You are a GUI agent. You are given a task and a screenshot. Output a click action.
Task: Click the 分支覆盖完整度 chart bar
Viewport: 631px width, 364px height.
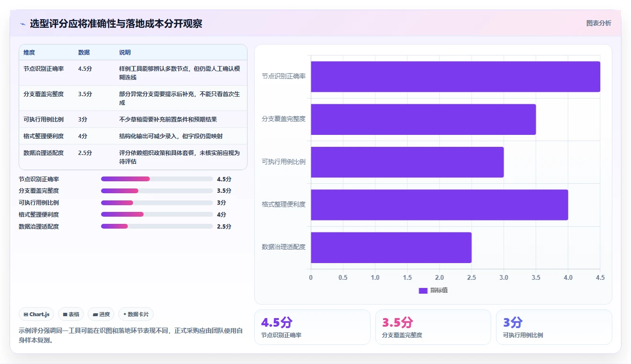pyautogui.click(x=423, y=119)
